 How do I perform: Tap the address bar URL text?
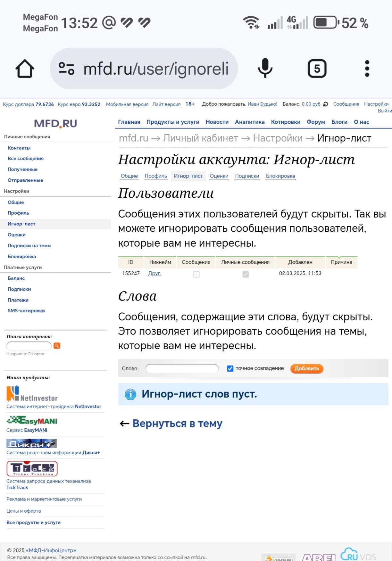[x=156, y=69]
